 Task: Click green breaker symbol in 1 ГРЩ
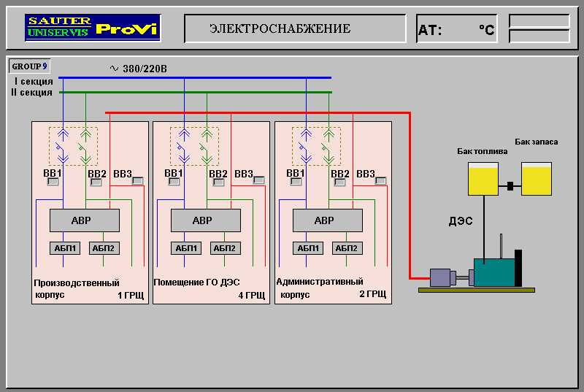coord(85,146)
